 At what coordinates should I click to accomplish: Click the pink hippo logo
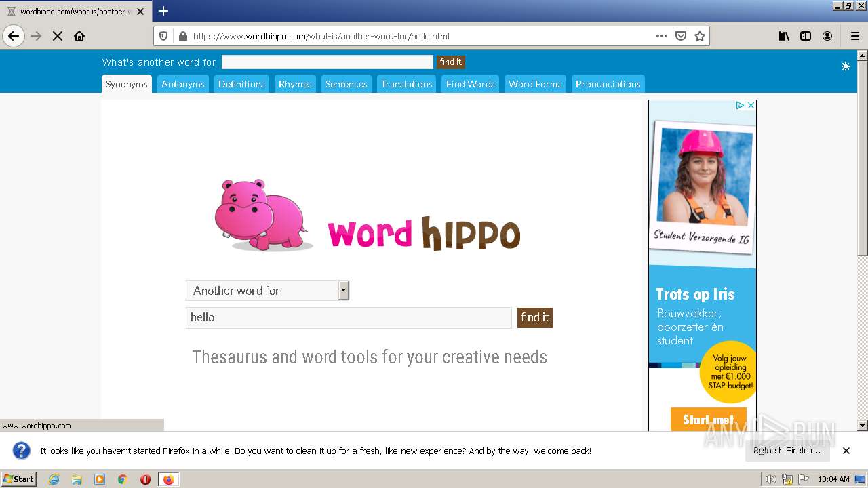[x=263, y=215]
